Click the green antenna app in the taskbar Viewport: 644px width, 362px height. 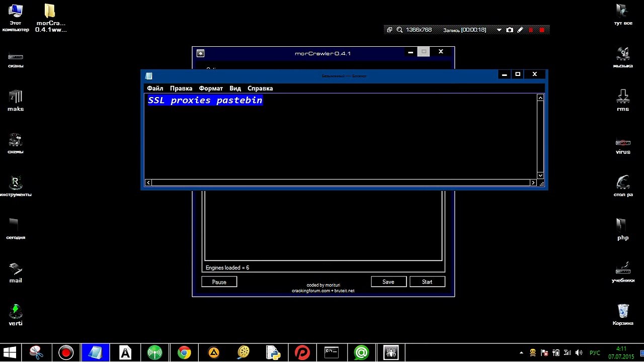pos(154,352)
